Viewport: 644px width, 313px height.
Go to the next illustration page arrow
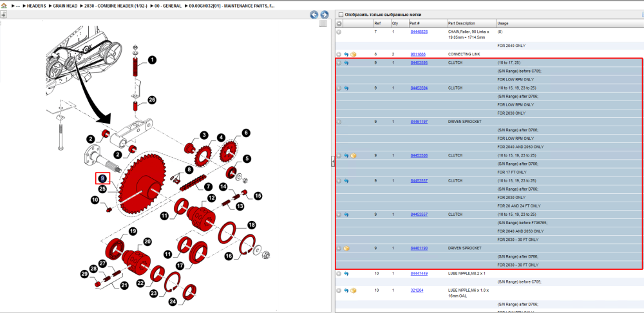(x=324, y=15)
